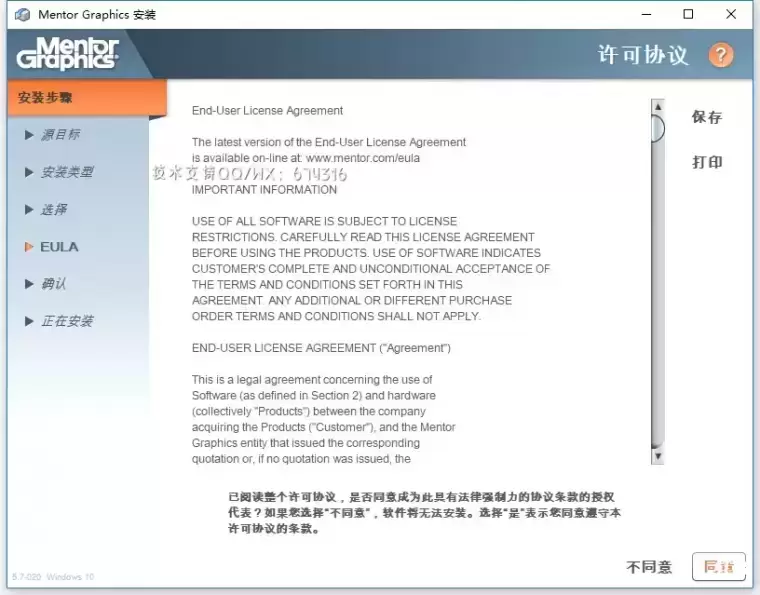This screenshot has height=595, width=760.
Task: Select the 安装类型 step
Action: pos(67,172)
